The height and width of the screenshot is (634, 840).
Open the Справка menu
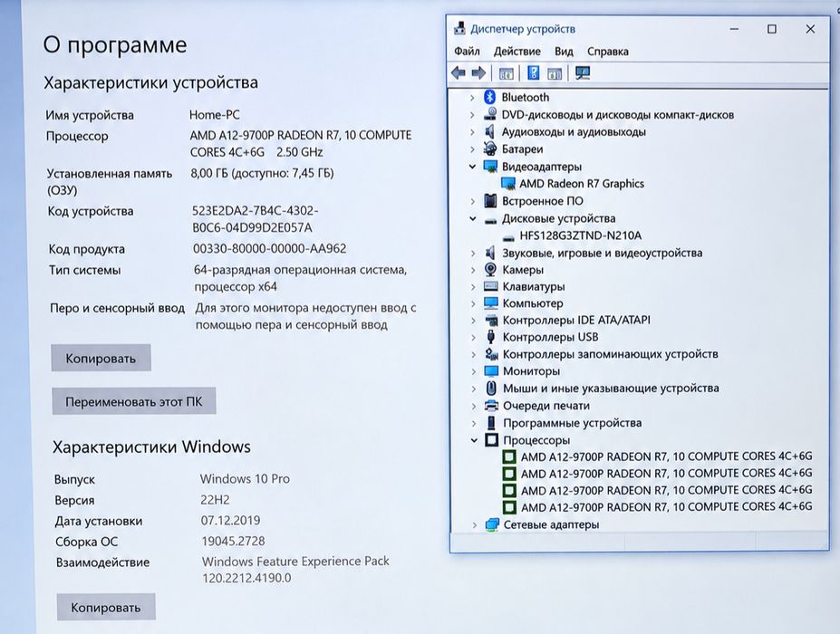click(607, 52)
